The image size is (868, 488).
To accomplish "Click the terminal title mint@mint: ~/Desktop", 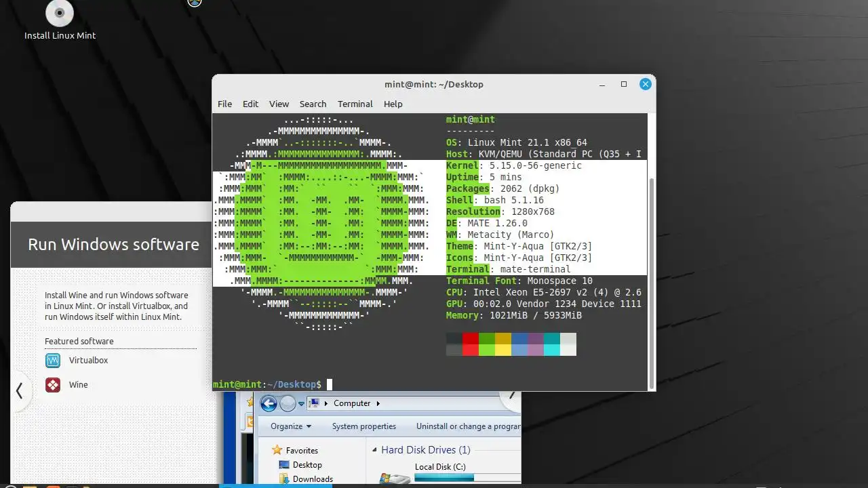I will [434, 84].
